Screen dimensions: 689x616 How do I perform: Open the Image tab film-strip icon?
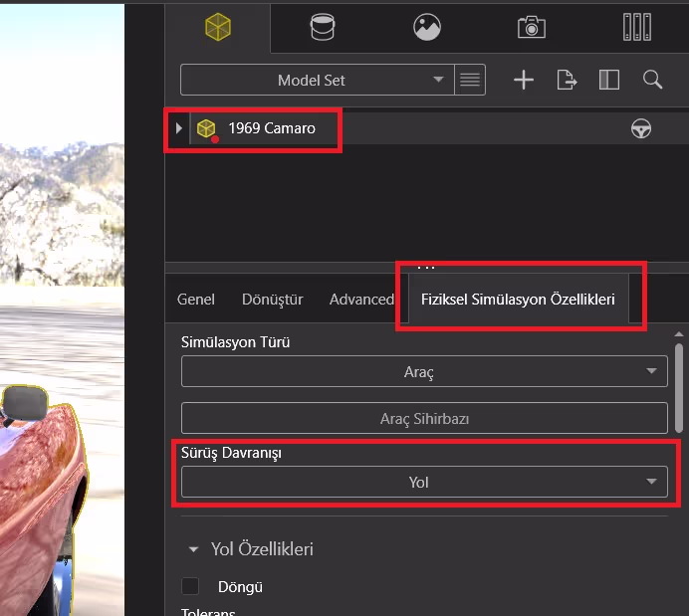click(636, 27)
